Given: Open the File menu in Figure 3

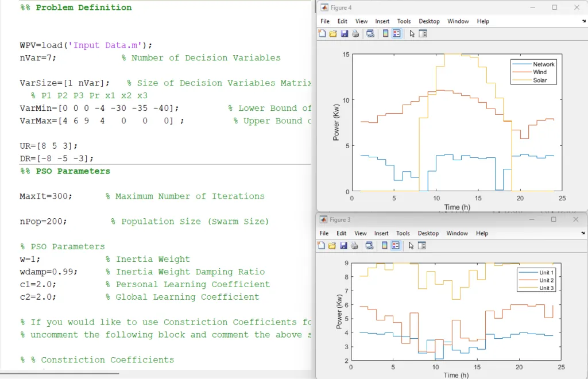Looking at the screenshot, I should 324,233.
